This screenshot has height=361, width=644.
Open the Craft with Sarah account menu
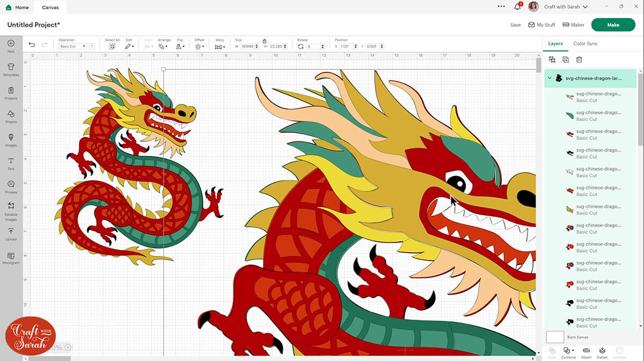click(x=566, y=7)
